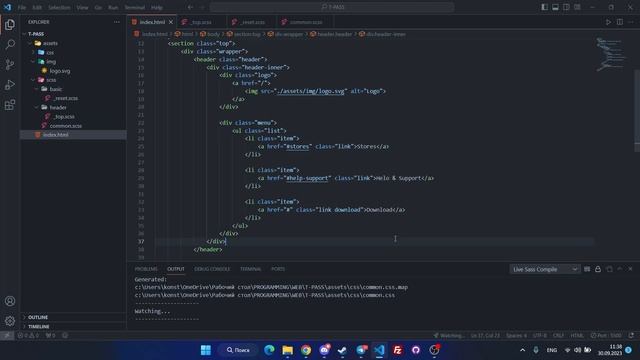640x360 pixels.
Task: Click the editor minimap
Action: 610,54
